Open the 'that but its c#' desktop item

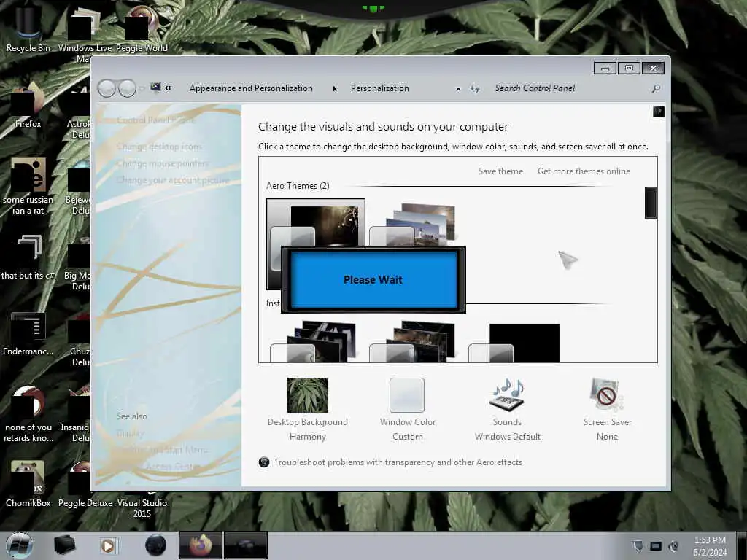28,257
